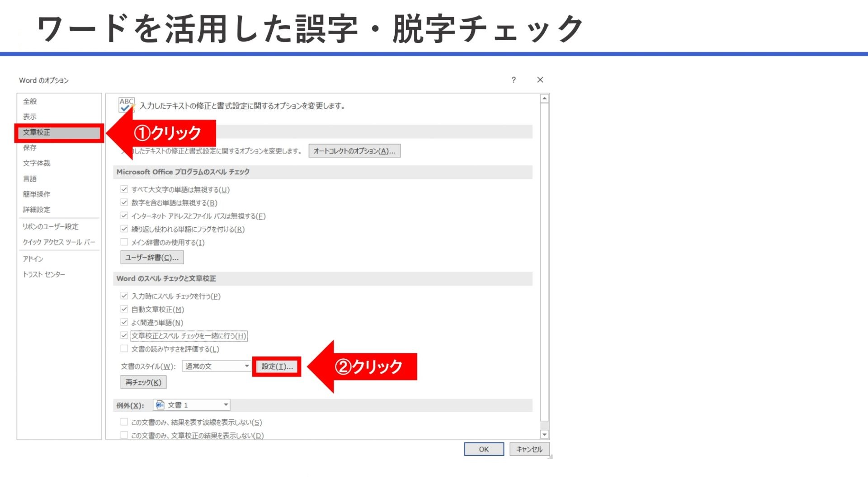Toggle よく間違う単語 checkbox
Image resolution: width=868 pixels, height=488 pixels.
coord(124,322)
